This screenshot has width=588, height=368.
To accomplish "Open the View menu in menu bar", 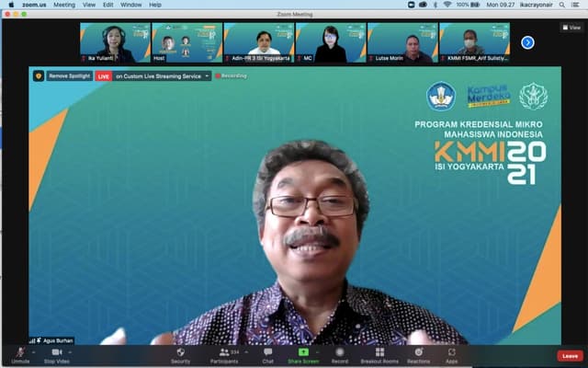I will 89,5.
